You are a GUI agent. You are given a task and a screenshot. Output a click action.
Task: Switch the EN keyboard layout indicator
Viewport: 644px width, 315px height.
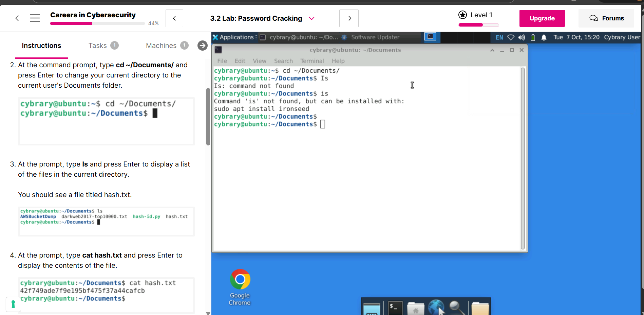pyautogui.click(x=499, y=37)
